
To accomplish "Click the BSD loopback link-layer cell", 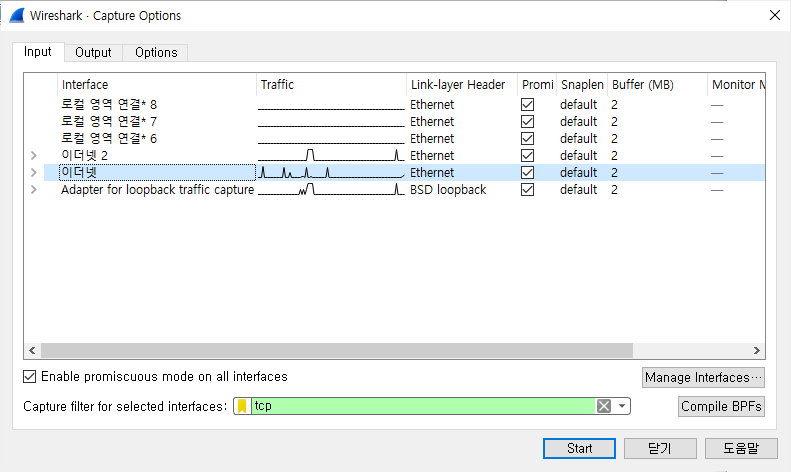I will point(448,190).
